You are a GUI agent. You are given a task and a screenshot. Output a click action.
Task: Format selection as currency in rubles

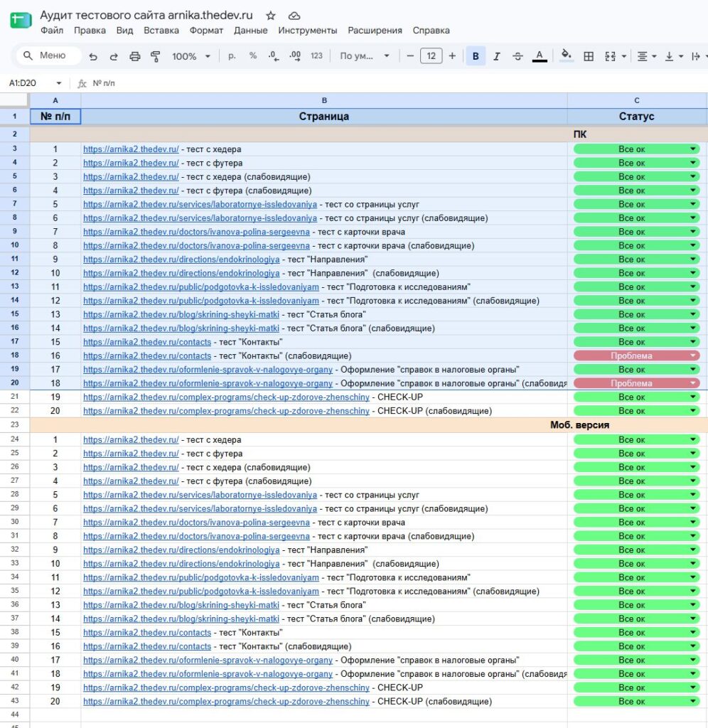click(232, 56)
